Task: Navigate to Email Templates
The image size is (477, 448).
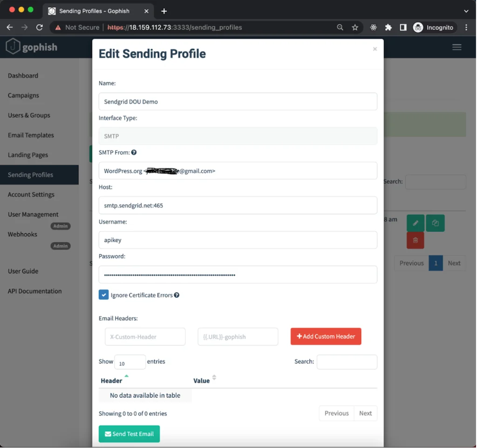Action: [x=31, y=135]
